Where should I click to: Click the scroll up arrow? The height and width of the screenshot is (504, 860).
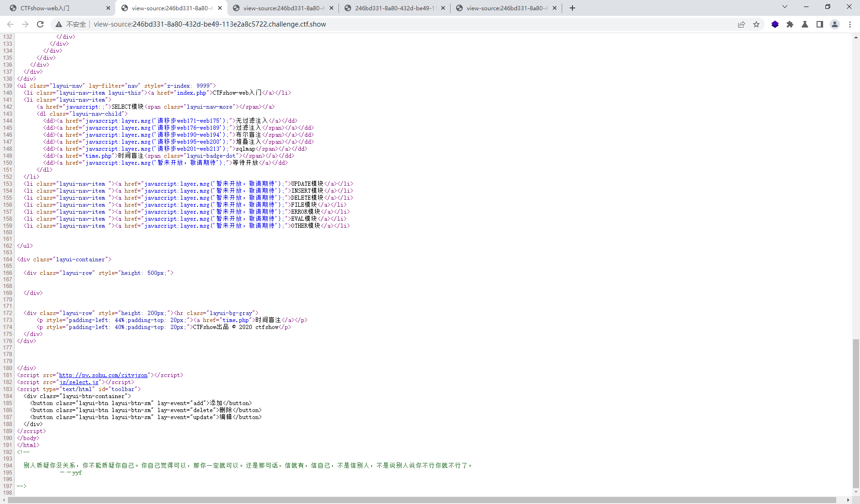[x=856, y=37]
